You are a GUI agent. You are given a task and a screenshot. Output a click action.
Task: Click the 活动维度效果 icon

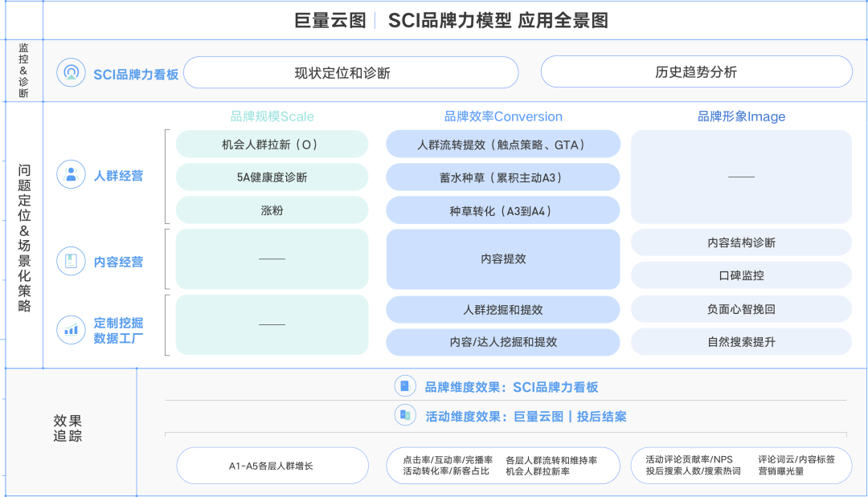(x=405, y=415)
